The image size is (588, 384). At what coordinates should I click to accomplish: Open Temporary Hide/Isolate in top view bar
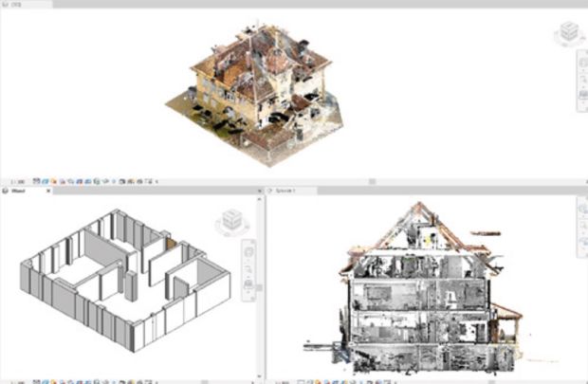(106, 181)
